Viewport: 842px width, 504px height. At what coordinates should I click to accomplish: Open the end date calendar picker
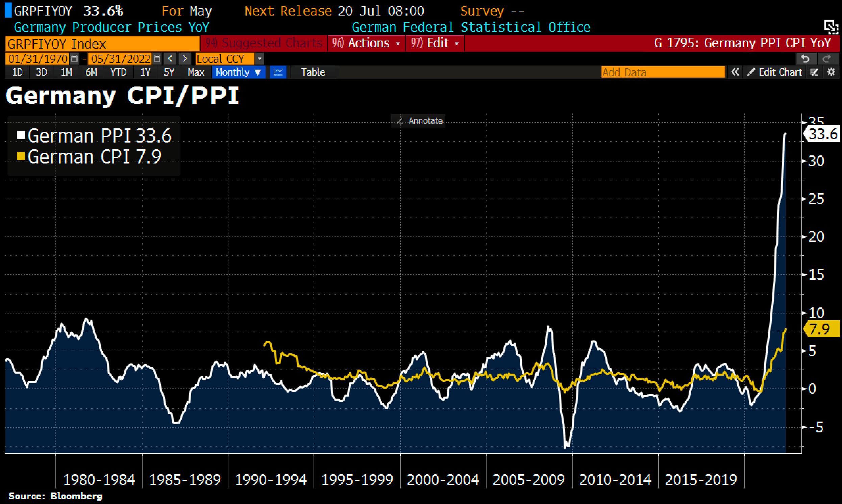(x=156, y=59)
